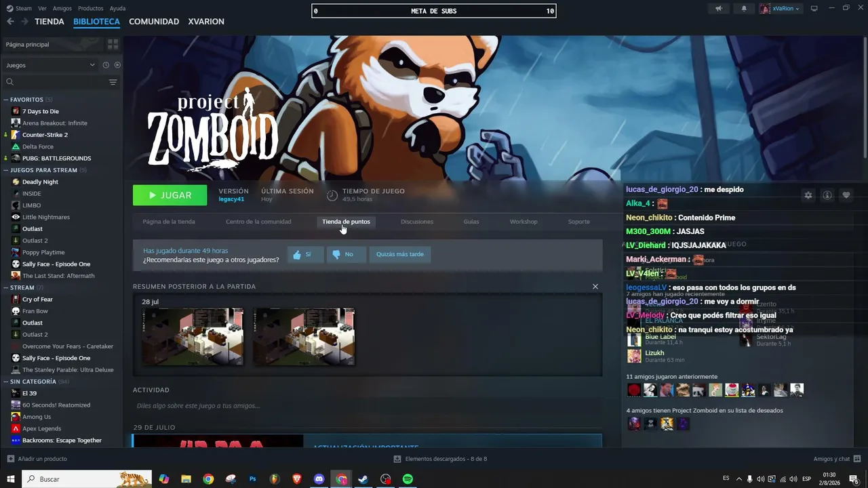Open Google Chrome from the taskbar
Screen dimensions: 868x488
(208, 479)
